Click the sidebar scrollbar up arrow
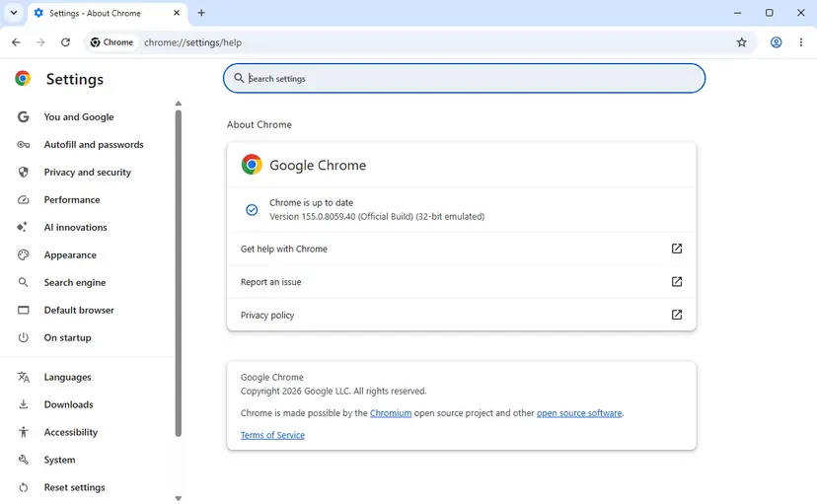 [x=179, y=104]
